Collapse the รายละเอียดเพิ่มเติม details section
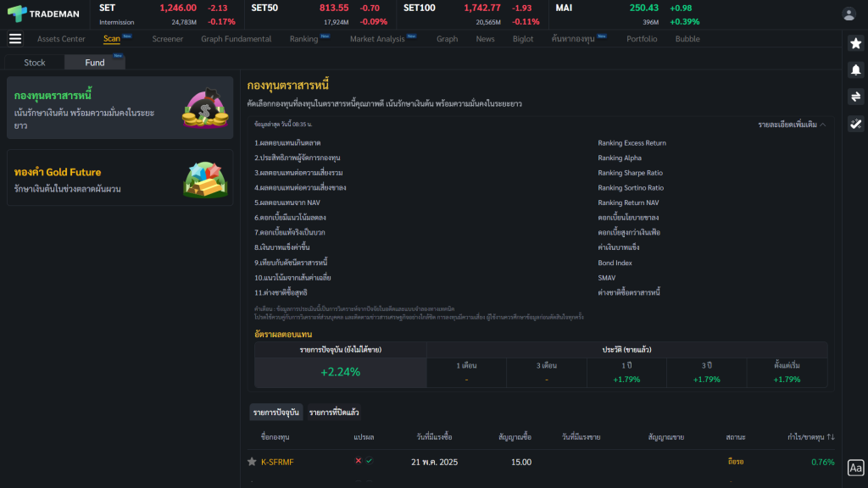This screenshot has height=488, width=868. click(x=792, y=125)
